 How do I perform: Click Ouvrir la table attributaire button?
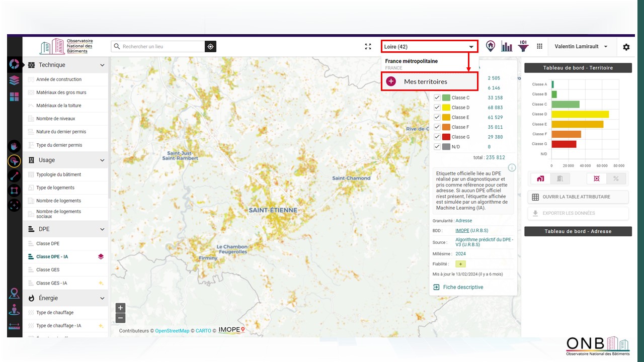click(578, 197)
